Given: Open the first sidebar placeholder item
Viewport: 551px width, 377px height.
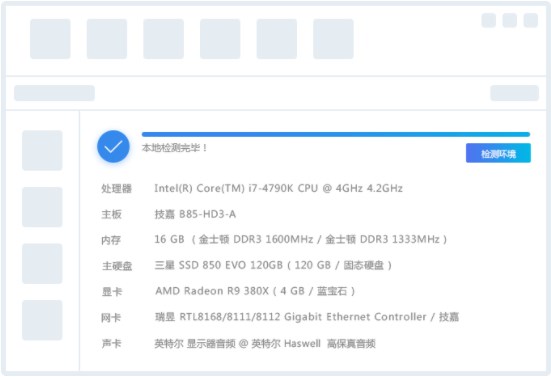Looking at the screenshot, I should 42,150.
